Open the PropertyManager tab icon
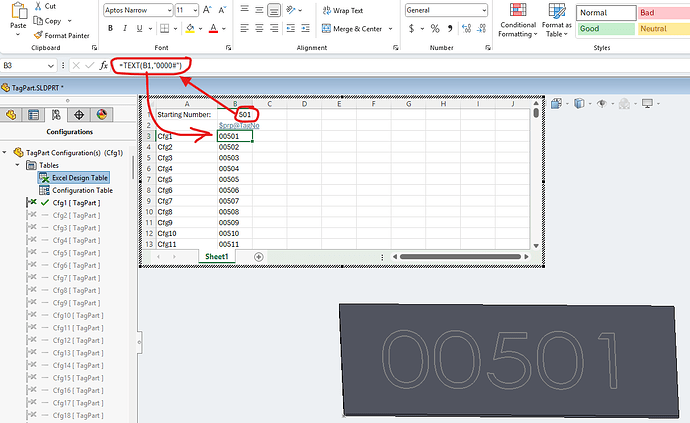 (x=33, y=115)
